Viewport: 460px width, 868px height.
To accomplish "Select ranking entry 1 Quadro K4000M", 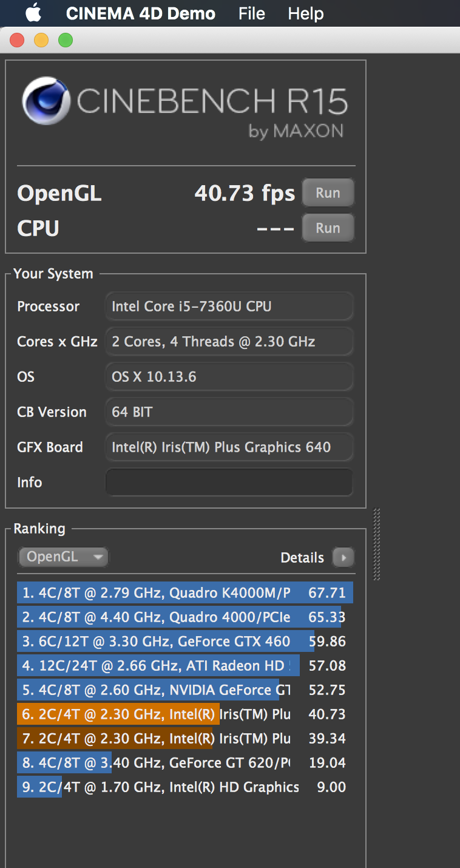I will (x=185, y=592).
